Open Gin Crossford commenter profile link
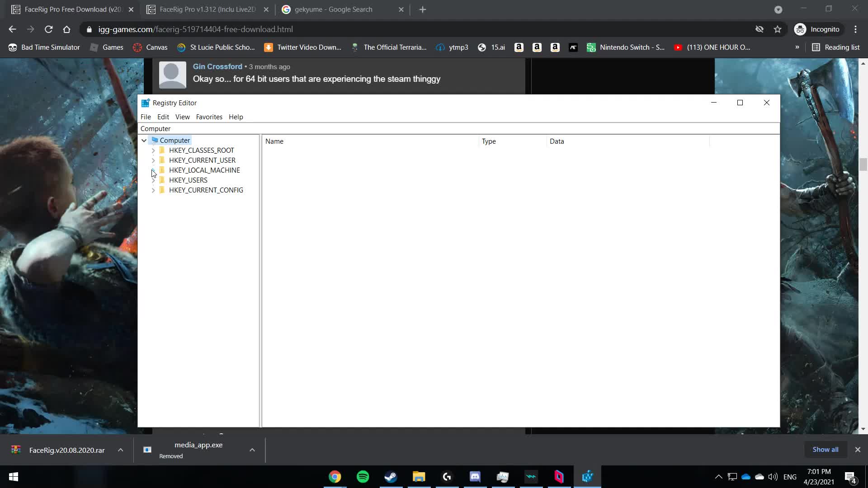 (x=217, y=66)
